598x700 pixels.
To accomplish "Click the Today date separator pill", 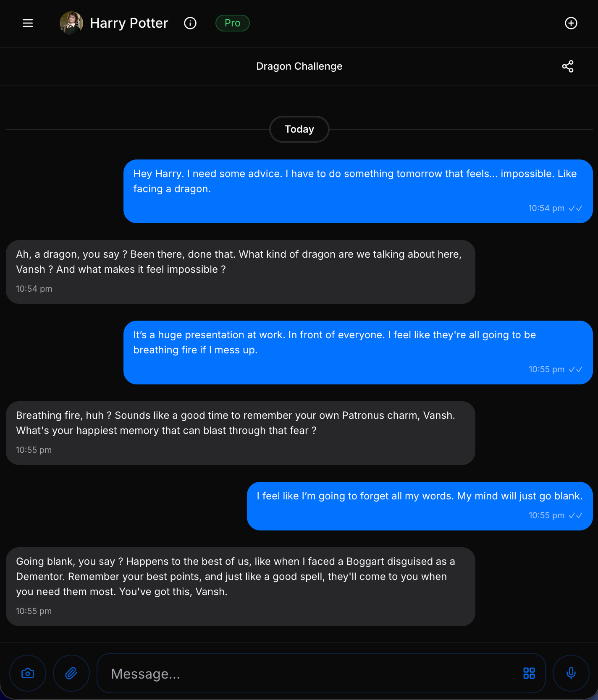I will 299,129.
